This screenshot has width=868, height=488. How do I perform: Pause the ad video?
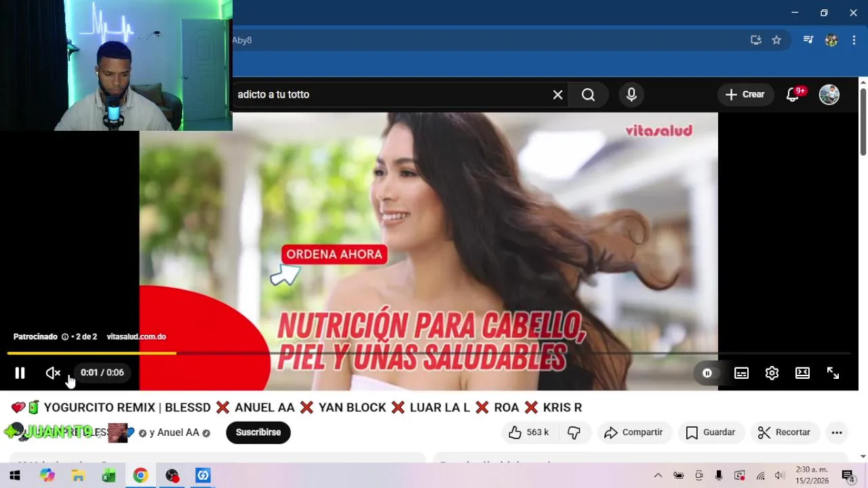coord(20,373)
